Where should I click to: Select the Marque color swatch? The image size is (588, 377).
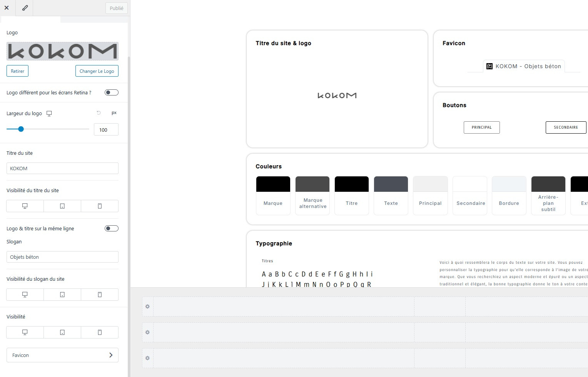point(273,196)
